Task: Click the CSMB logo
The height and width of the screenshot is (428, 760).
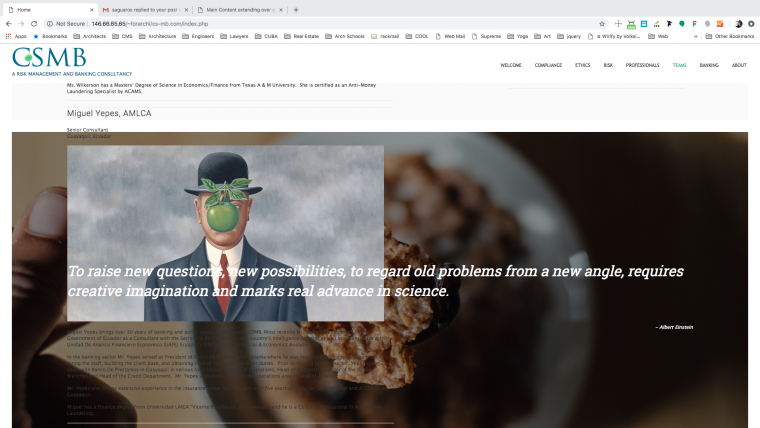Action: point(49,58)
